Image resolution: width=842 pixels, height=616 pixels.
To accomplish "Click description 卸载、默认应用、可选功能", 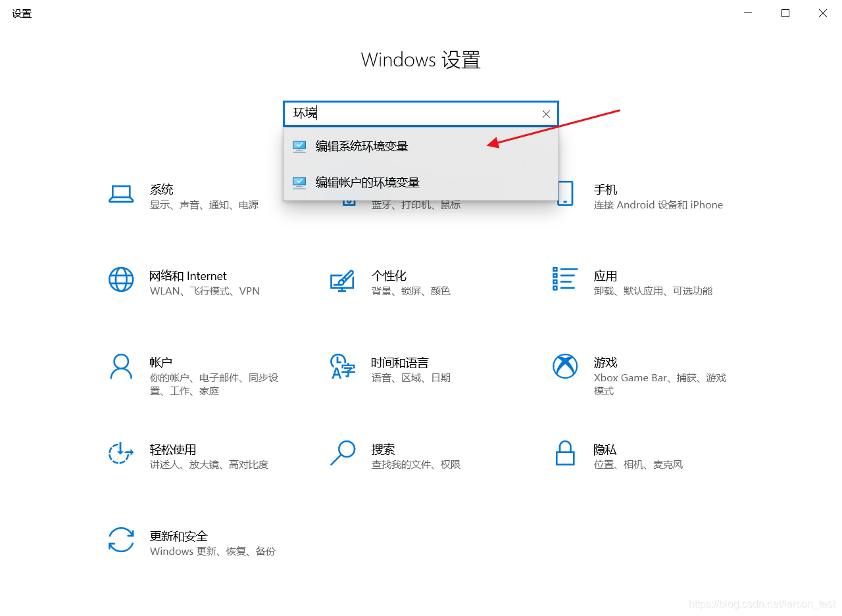I will [x=653, y=291].
